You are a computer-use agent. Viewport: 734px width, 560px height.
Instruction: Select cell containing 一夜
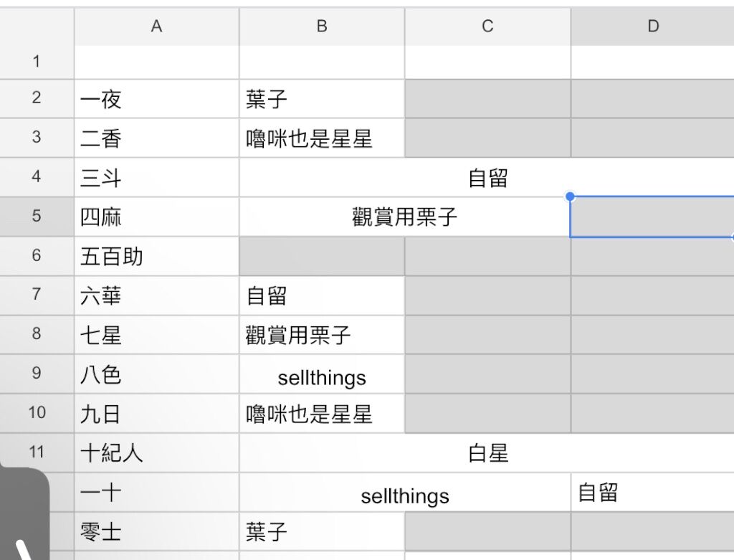(x=156, y=99)
